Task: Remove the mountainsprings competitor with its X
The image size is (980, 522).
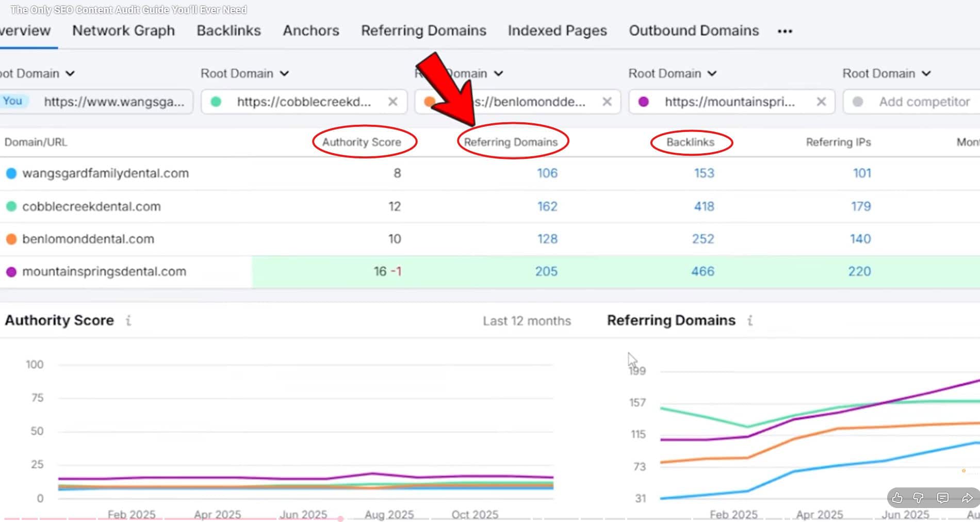Action: click(x=821, y=102)
